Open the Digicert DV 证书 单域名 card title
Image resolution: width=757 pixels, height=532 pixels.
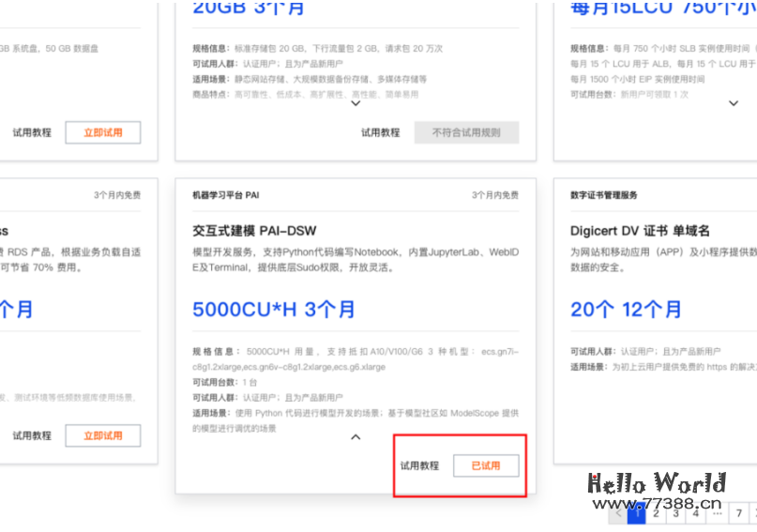(640, 231)
